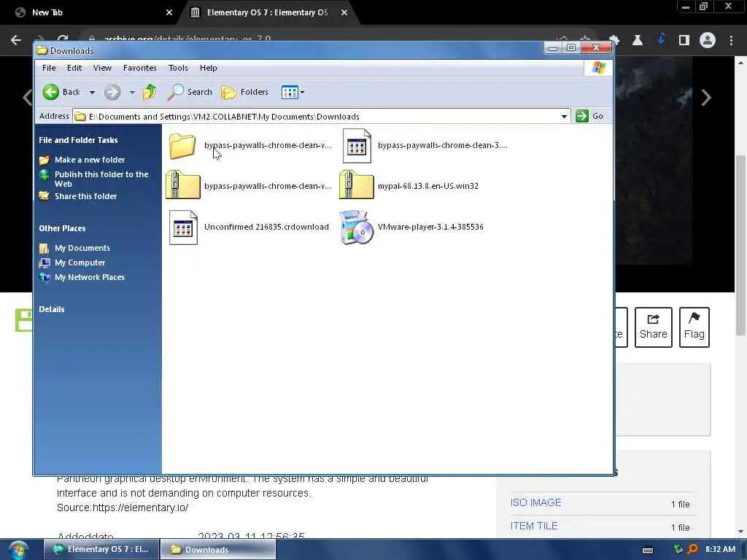Viewport: 747px width, 560px height.
Task: Collapse File and Folder Tasks section
Action: pyautogui.click(x=78, y=140)
